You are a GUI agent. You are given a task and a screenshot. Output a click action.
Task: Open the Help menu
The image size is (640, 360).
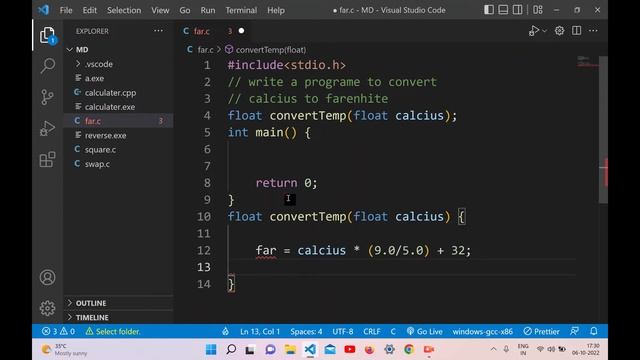pos(276,10)
